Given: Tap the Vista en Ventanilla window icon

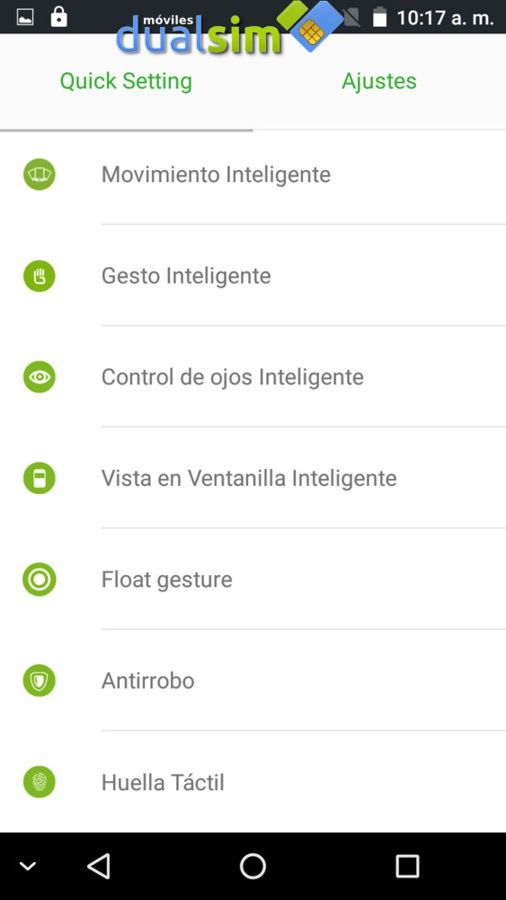Looking at the screenshot, I should coord(39,478).
